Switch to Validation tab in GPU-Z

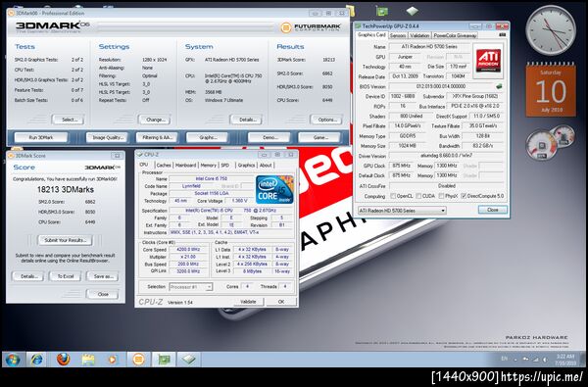(419, 35)
